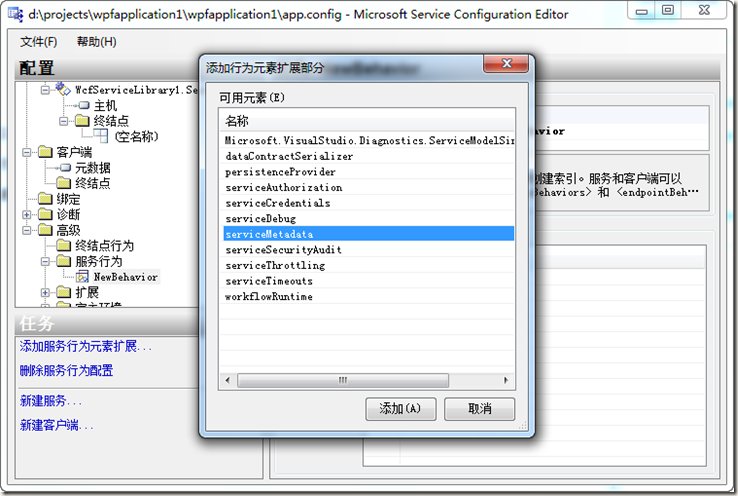Select the serviceCredentials entry
Viewport: 738px width, 496px height.
(369, 203)
